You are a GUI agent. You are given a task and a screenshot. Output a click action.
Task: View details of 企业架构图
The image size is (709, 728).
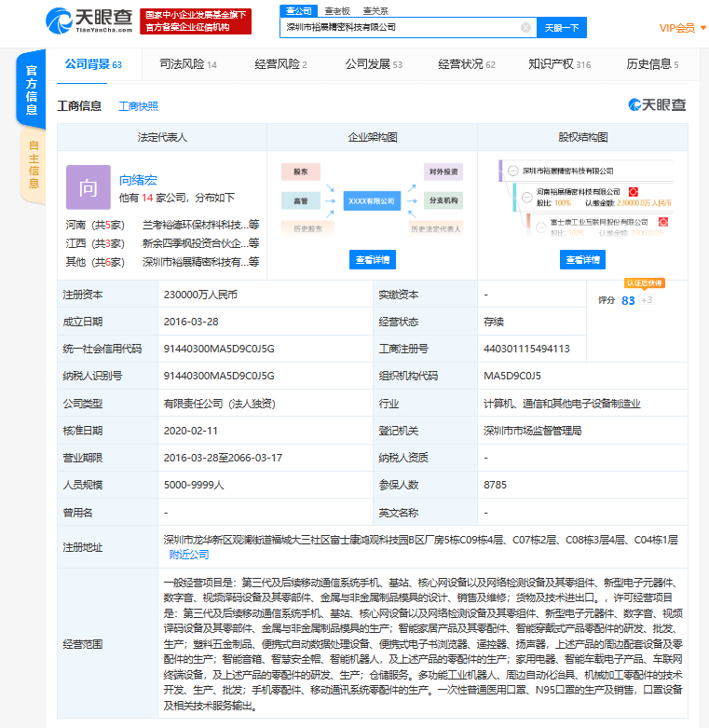[x=372, y=259]
